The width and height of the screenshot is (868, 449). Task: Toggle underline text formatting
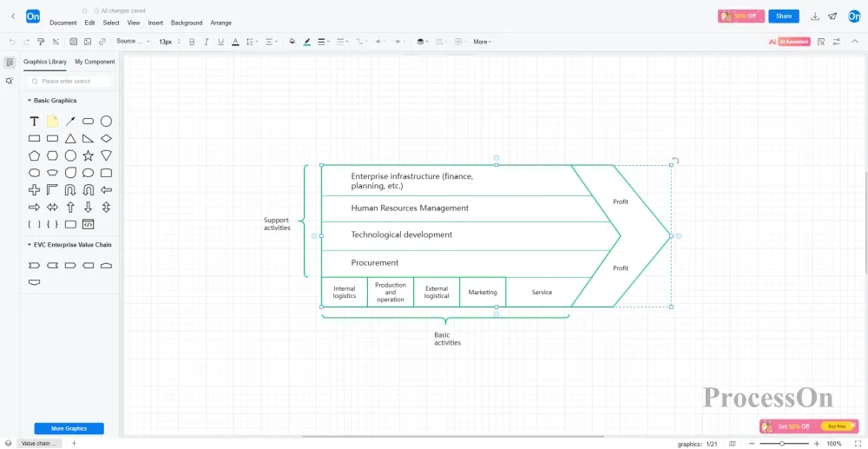click(x=221, y=42)
